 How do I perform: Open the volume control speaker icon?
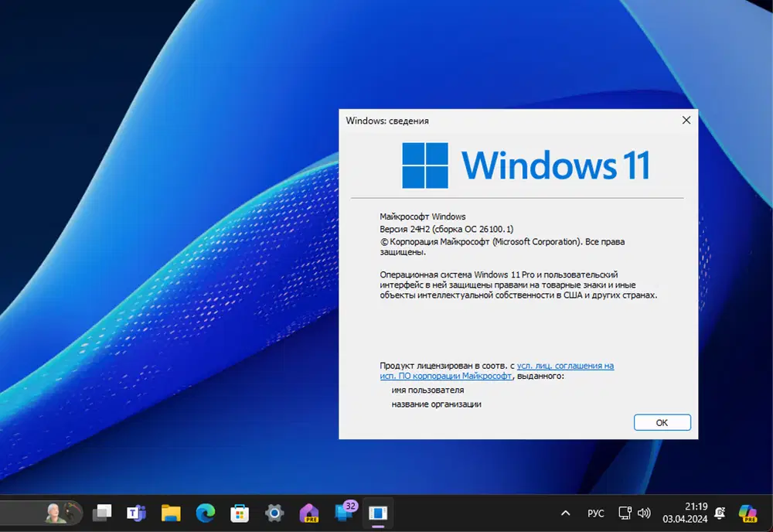point(645,513)
